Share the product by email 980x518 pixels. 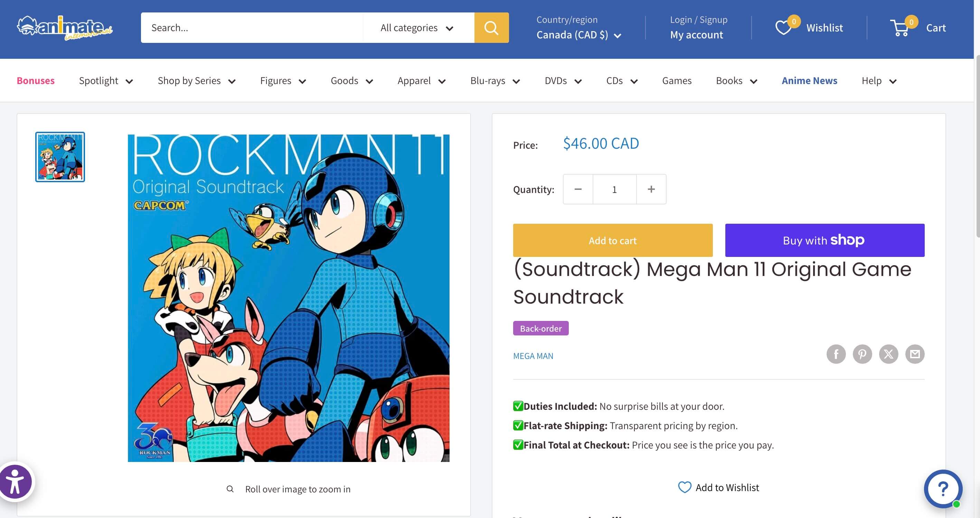tap(915, 354)
